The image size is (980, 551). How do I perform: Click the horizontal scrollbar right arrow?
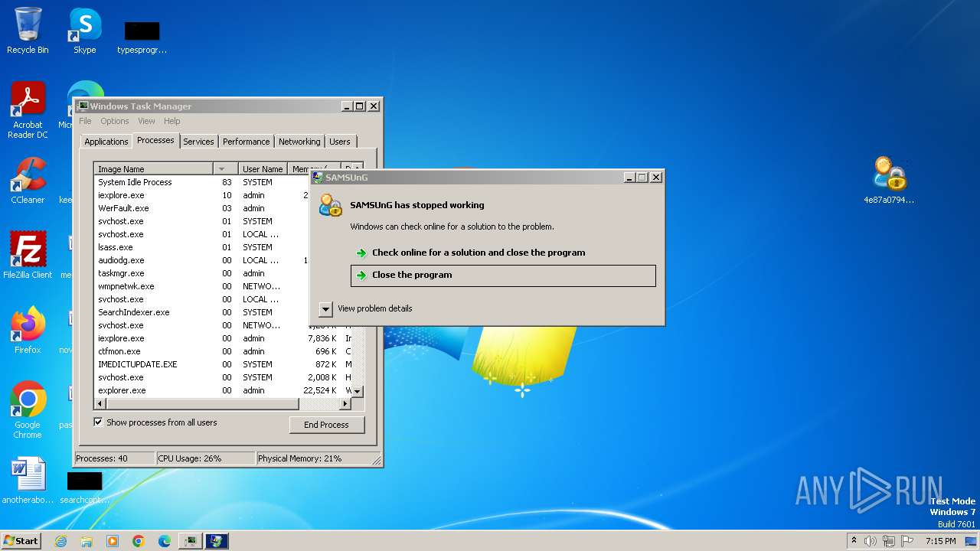pos(345,403)
